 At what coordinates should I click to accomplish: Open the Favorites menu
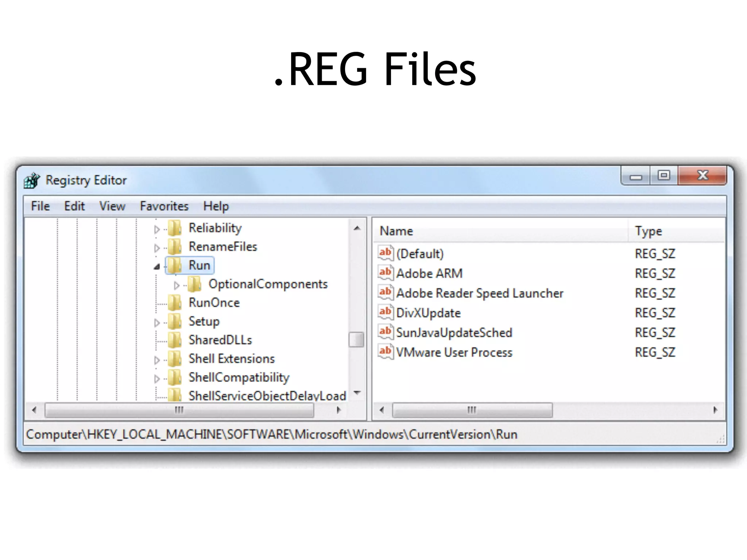click(x=164, y=206)
